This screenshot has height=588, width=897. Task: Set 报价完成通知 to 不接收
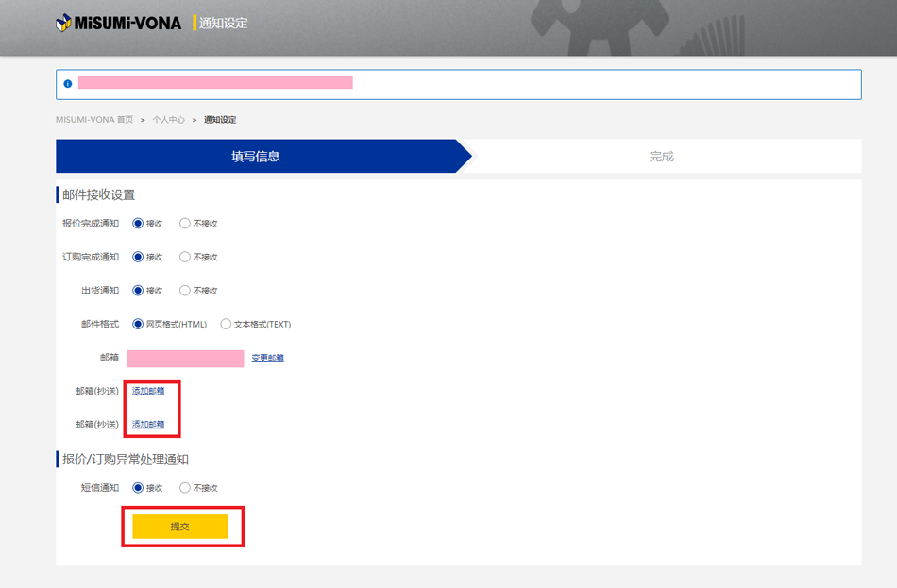pyautogui.click(x=185, y=224)
